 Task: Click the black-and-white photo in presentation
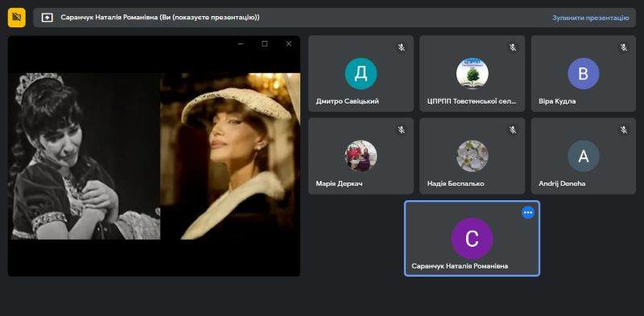coord(85,156)
